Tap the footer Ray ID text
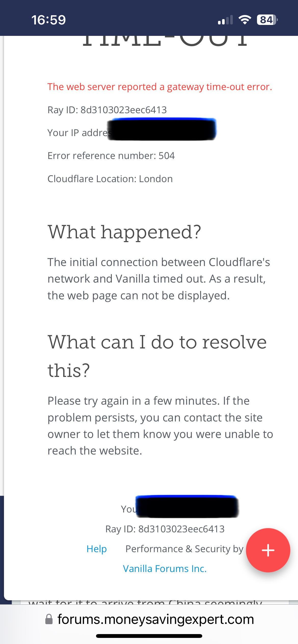 tap(165, 529)
